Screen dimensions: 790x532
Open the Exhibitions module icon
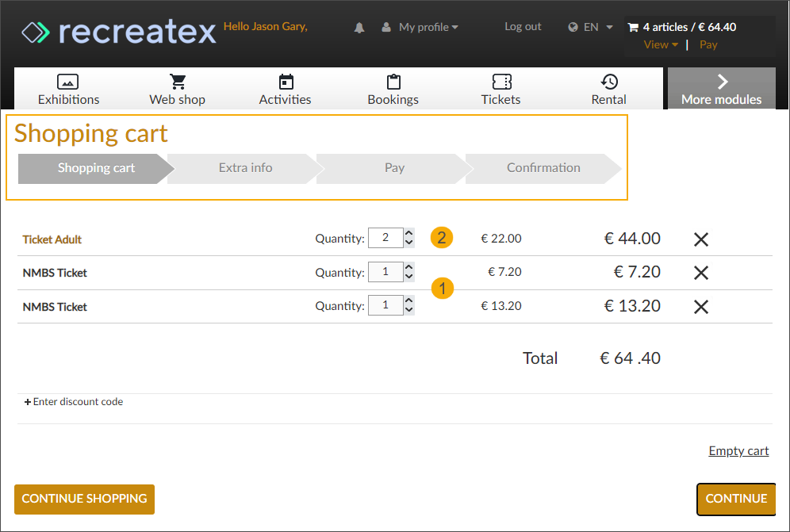pos(68,82)
